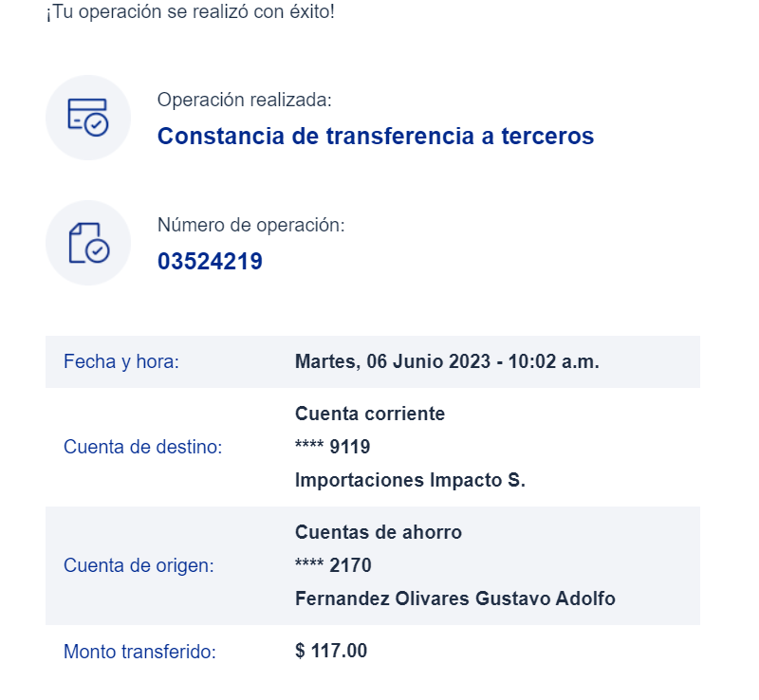Click the 'Operación realizada:' label
759x700 pixels.
point(244,101)
